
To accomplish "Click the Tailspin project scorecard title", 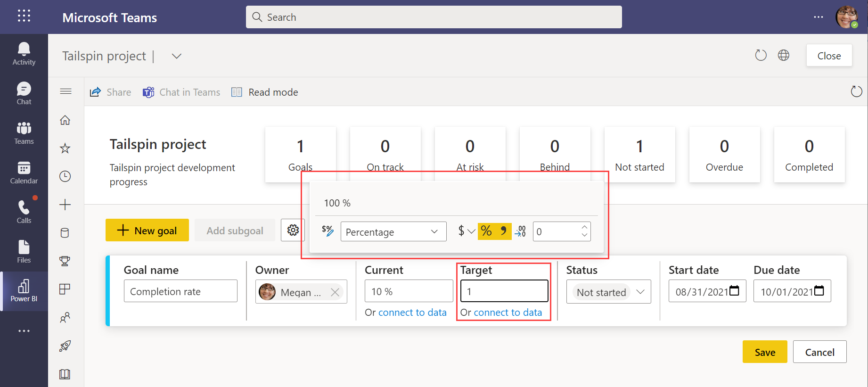I will tap(158, 144).
